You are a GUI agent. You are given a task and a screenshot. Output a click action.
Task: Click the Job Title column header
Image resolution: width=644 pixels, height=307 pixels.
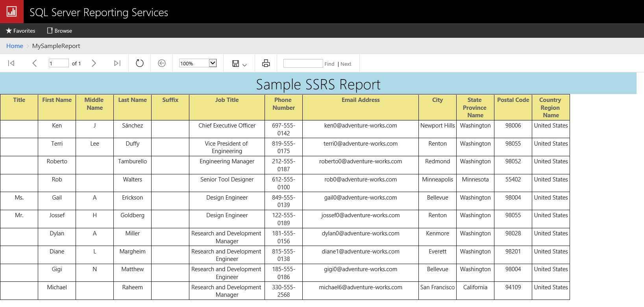pyautogui.click(x=227, y=100)
